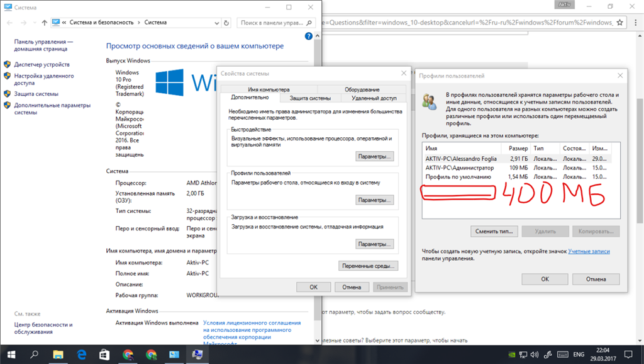
Task: Open the Microsoft Store taskbar icon
Action: click(x=104, y=355)
